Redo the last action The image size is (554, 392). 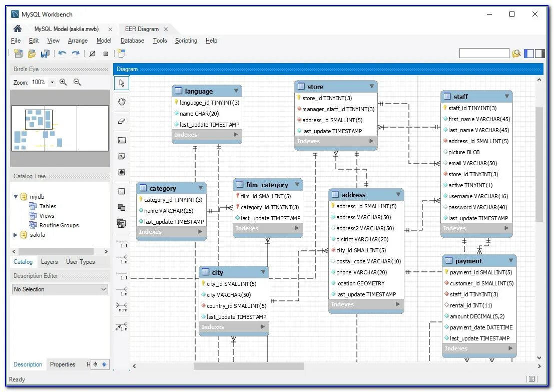coord(76,54)
